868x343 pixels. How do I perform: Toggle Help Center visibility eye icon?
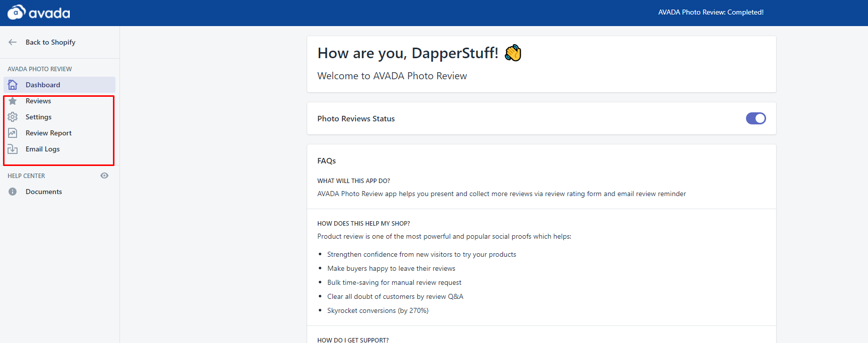[x=104, y=176]
